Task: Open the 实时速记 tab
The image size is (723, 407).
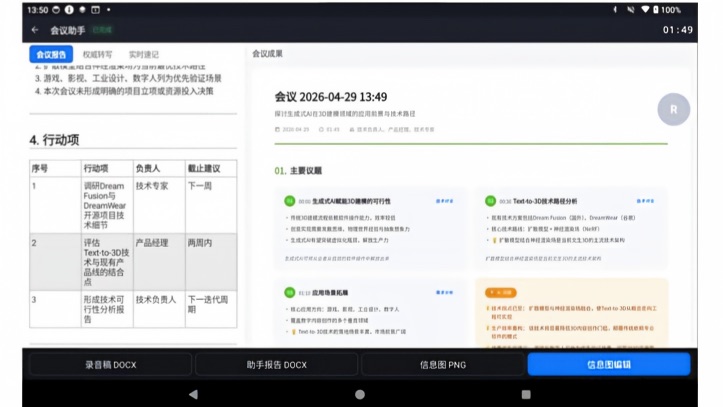Action: pyautogui.click(x=143, y=54)
